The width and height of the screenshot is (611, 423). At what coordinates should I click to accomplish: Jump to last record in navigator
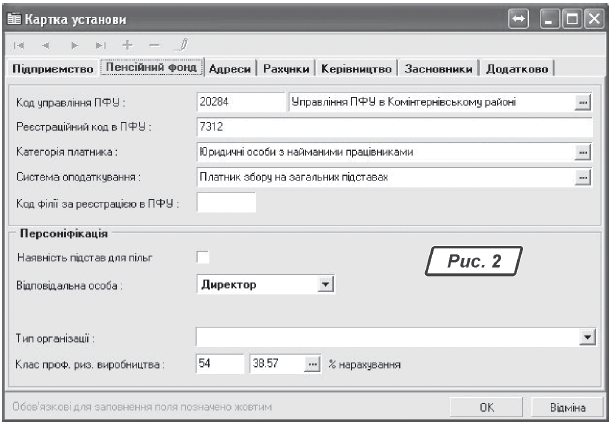click(x=101, y=45)
